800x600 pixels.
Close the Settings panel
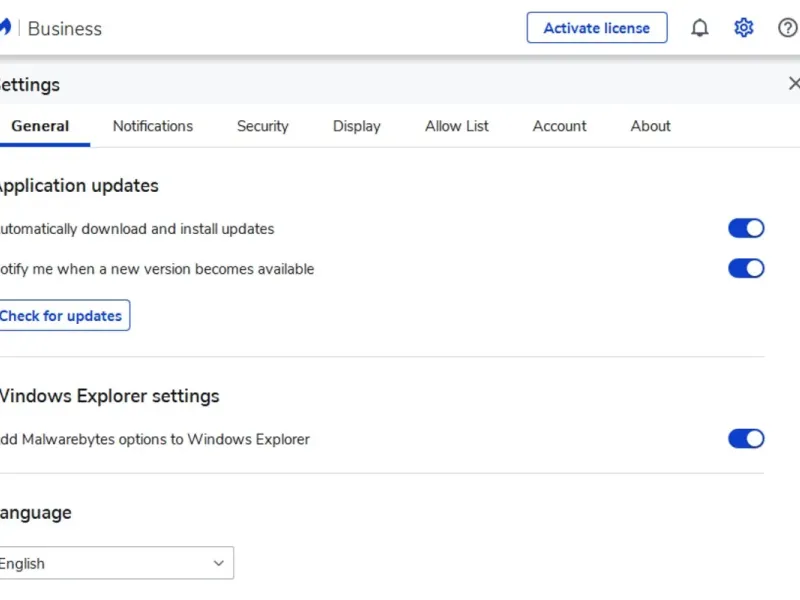pyautogui.click(x=794, y=84)
